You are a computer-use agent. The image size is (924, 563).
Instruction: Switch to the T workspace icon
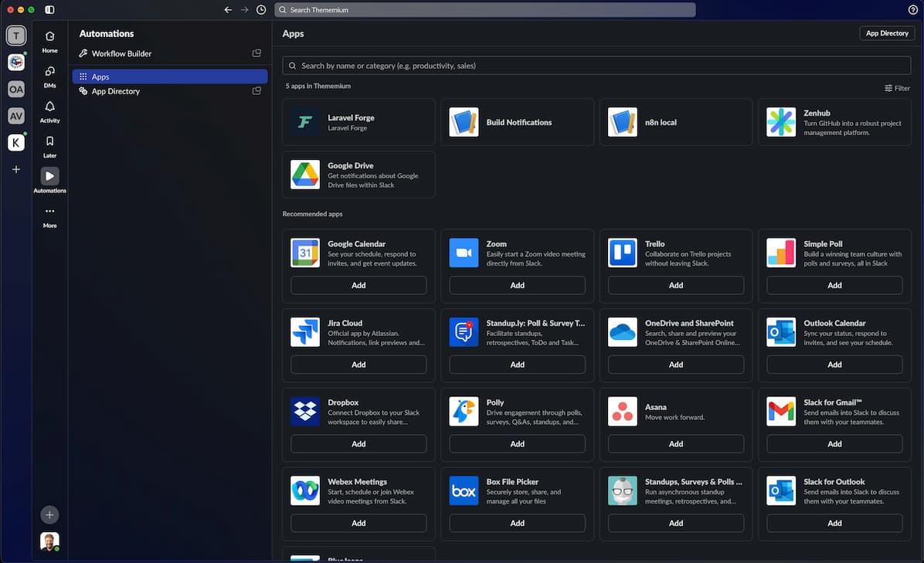16,36
